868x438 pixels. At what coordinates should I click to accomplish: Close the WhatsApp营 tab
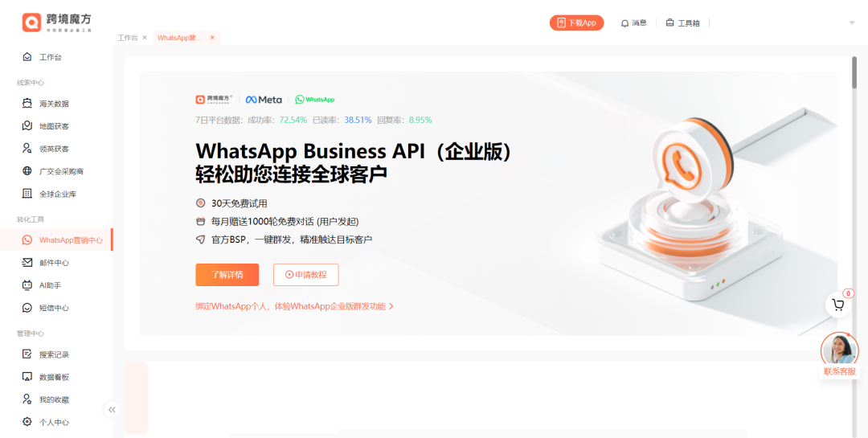[212, 38]
